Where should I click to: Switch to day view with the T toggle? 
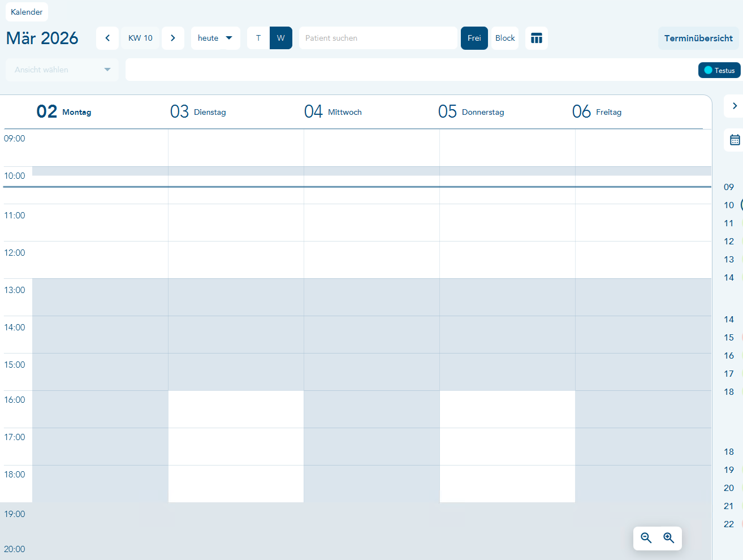tap(258, 38)
